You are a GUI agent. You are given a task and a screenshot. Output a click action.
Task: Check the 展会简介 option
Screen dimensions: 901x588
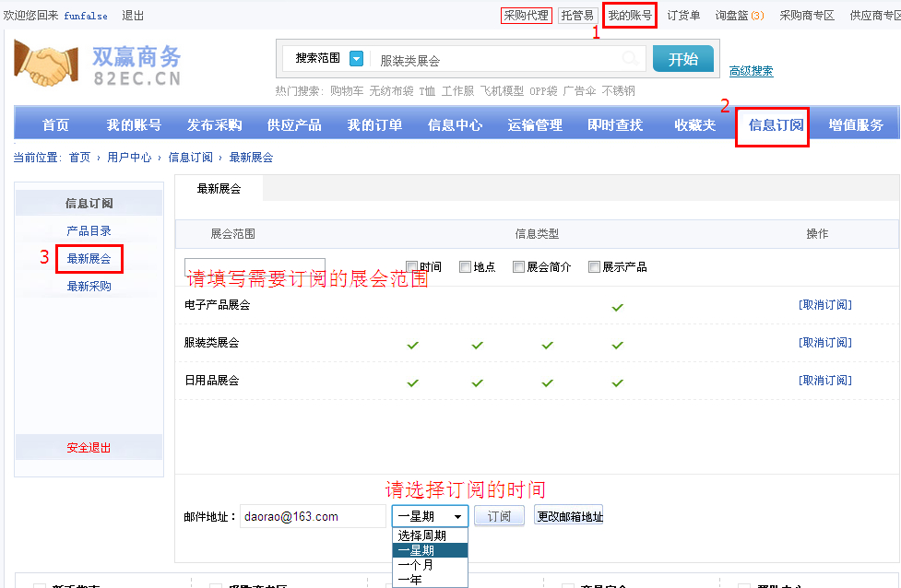[518, 266]
